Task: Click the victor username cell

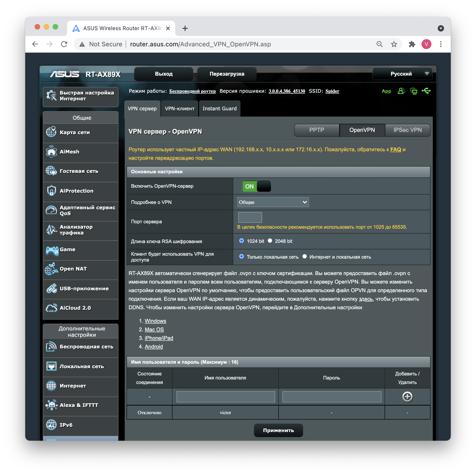Action: [225, 412]
